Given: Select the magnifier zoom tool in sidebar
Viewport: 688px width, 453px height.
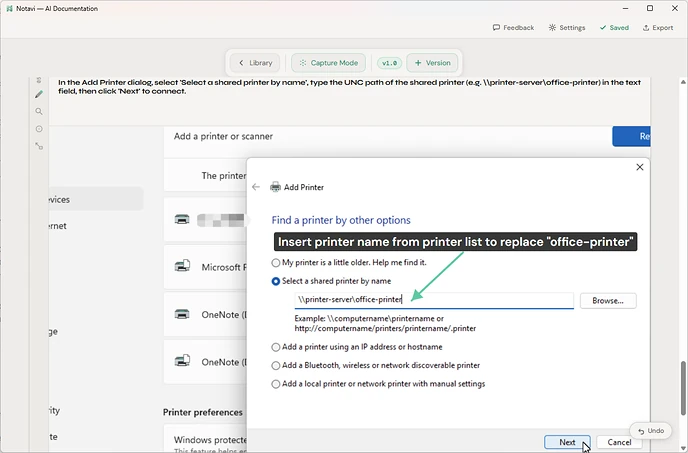Looking at the screenshot, I should coord(39,111).
